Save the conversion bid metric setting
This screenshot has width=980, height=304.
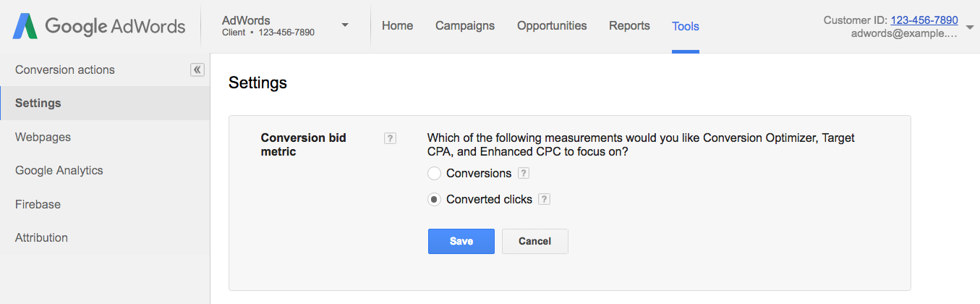[461, 241]
